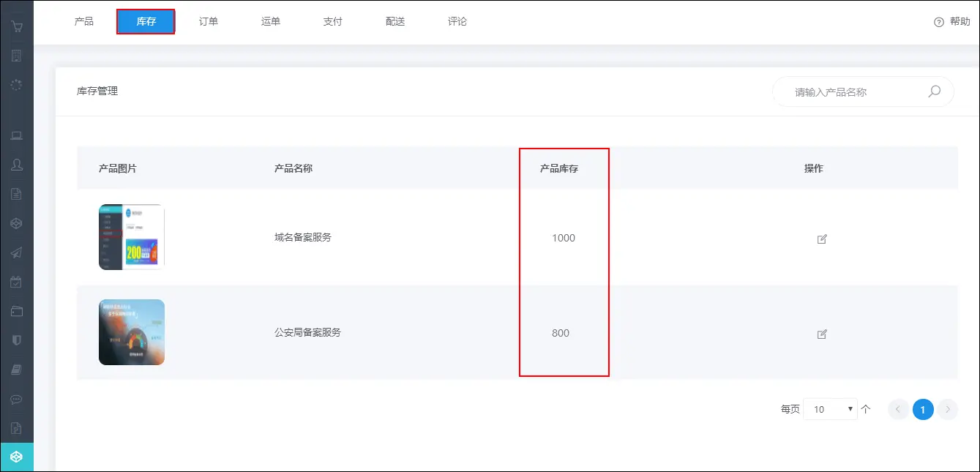This screenshot has width=980, height=472.
Task: Open the chat bubble sidebar icon
Action: pyautogui.click(x=16, y=400)
